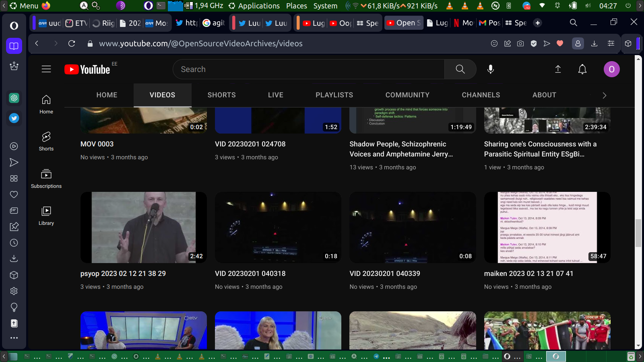644x362 pixels.
Task: Reload the current page
Action: (x=72, y=43)
